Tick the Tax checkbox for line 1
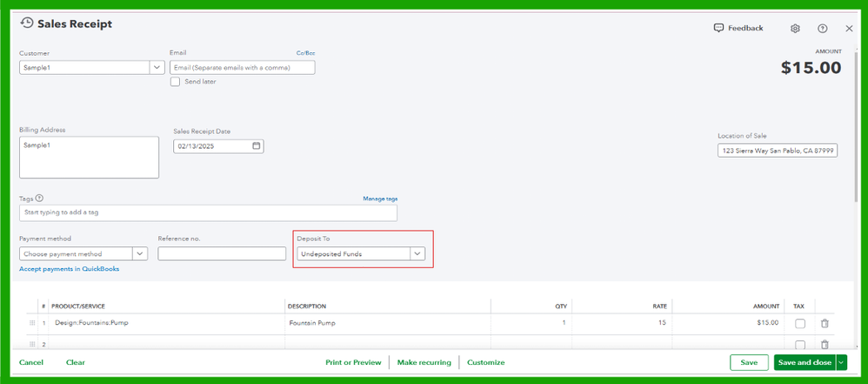The width and height of the screenshot is (868, 384). (x=800, y=323)
